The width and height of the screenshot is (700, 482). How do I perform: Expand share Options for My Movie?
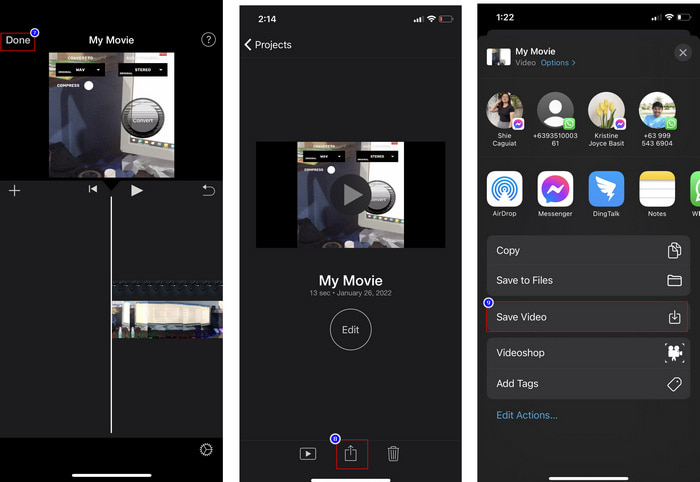[558, 63]
